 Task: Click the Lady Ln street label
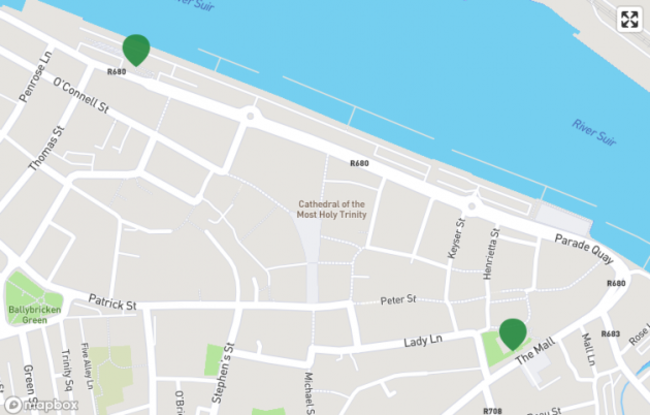[x=423, y=341]
